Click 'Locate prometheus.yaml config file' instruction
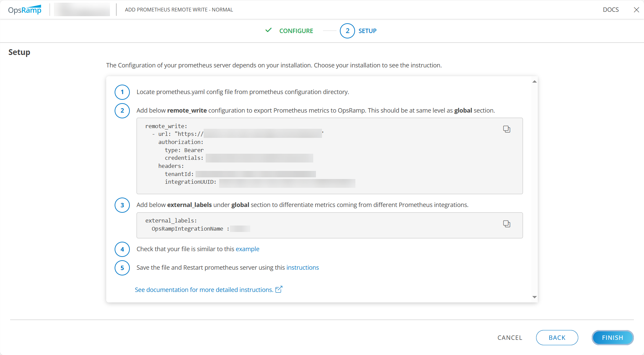This screenshot has height=355, width=644. click(x=243, y=92)
